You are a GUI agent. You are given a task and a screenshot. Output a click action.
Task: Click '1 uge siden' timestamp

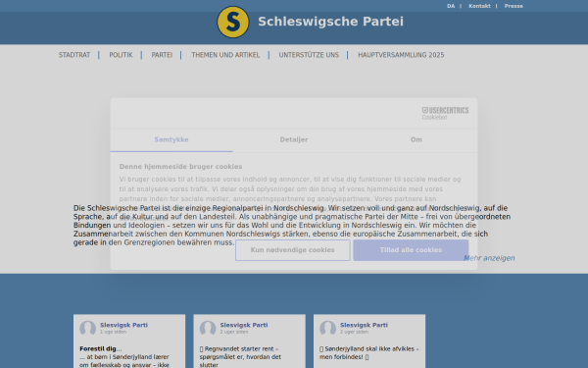(x=113, y=332)
